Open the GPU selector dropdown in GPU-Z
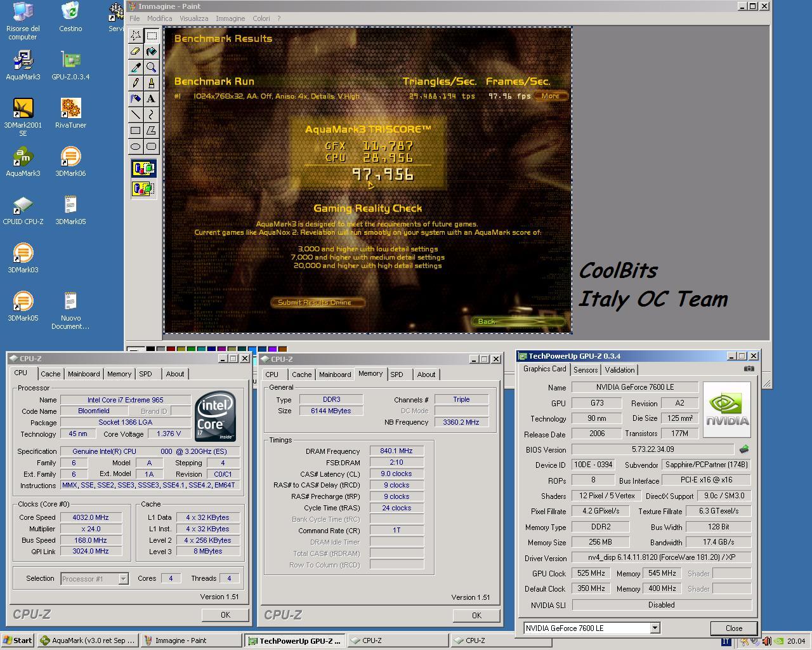 655,628
